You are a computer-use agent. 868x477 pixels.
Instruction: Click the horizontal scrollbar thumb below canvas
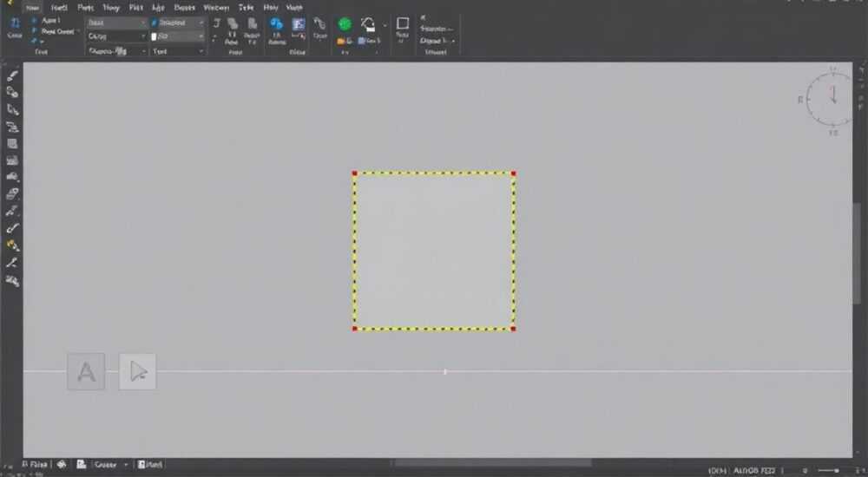493,462
